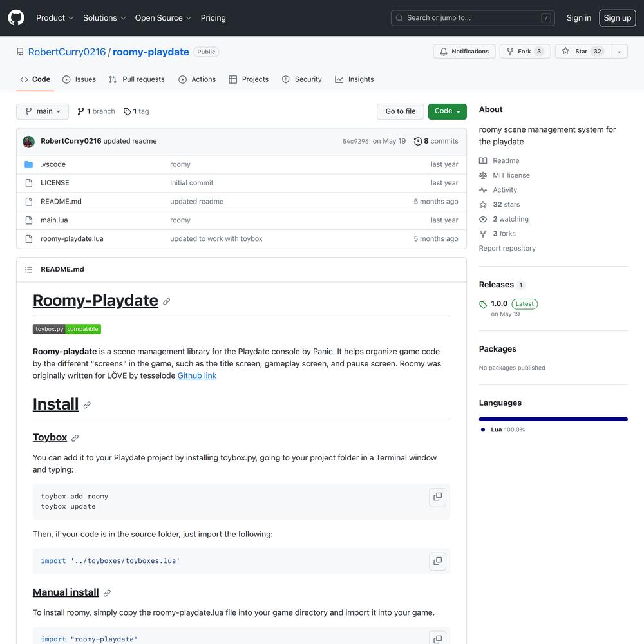The height and width of the screenshot is (644, 644).
Task: Click the LICENSE file icon
Action: pos(29,183)
